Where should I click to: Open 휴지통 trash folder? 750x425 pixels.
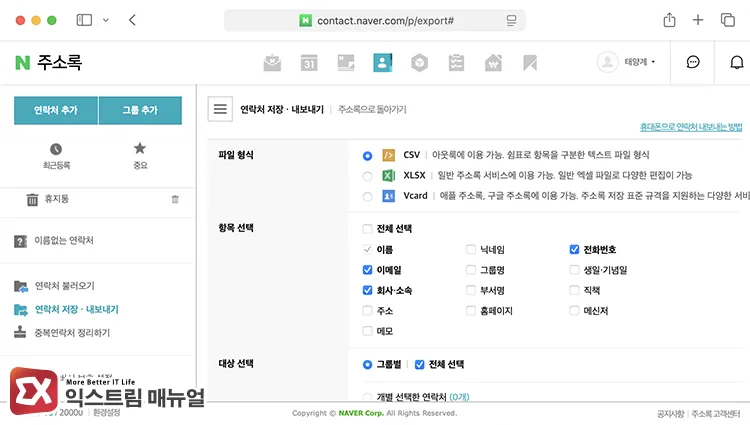[x=56, y=199]
